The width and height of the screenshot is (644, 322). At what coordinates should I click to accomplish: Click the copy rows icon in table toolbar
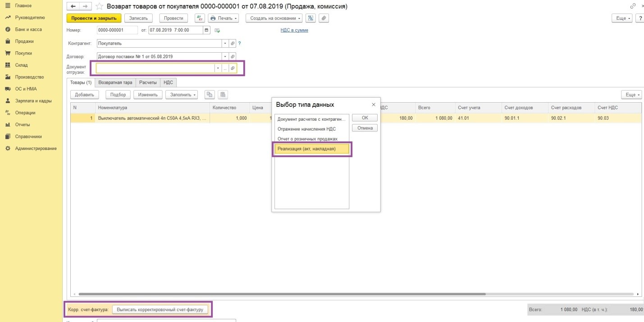point(210,95)
